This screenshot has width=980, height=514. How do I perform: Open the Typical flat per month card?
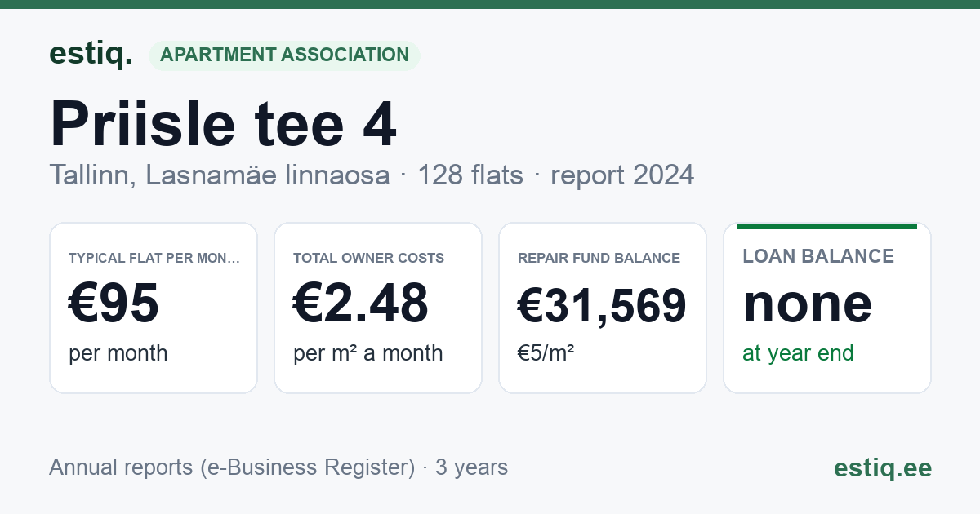pyautogui.click(x=154, y=308)
